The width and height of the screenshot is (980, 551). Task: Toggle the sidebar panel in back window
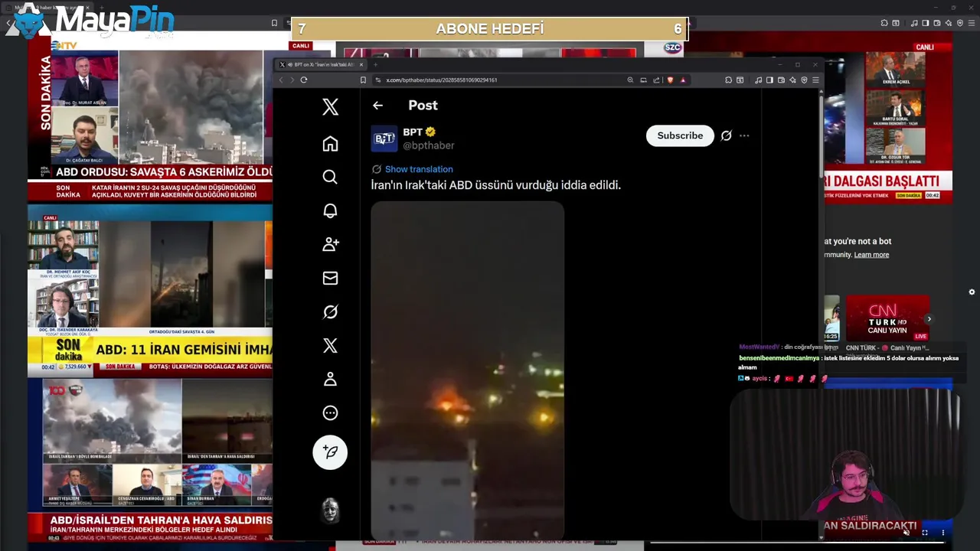click(x=926, y=23)
